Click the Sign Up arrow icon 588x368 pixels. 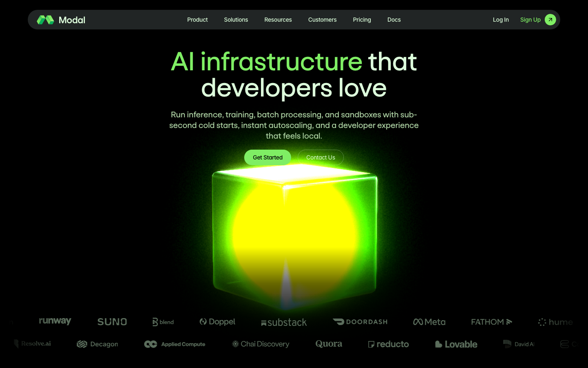click(550, 20)
